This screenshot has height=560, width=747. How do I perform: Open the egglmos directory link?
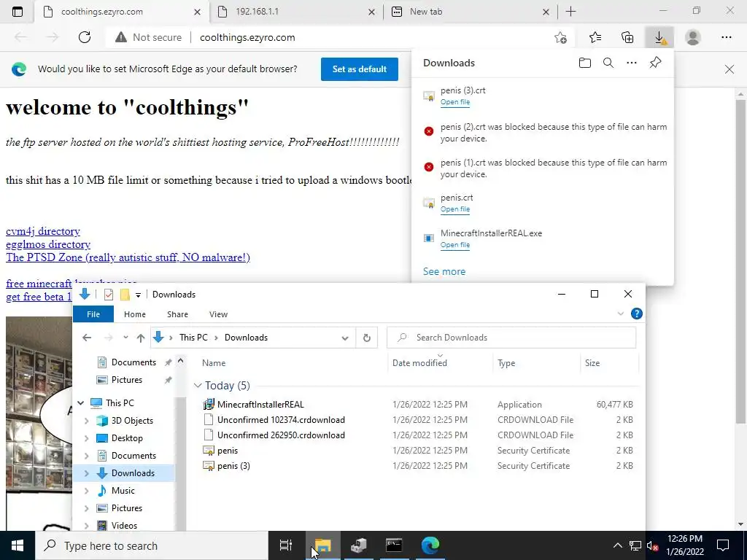pyautogui.click(x=48, y=244)
